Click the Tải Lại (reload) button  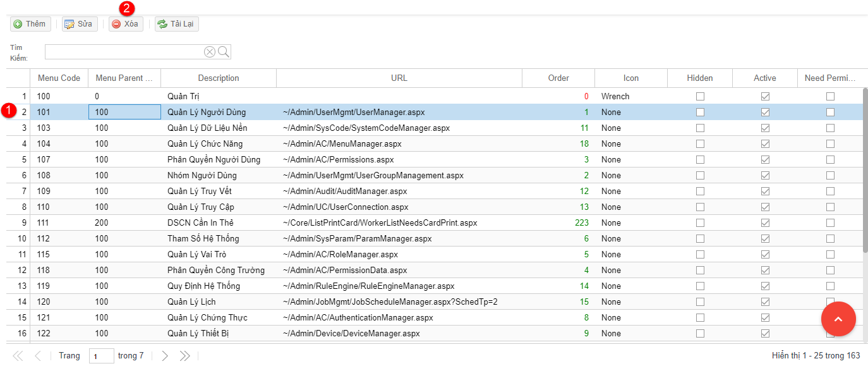pos(177,24)
